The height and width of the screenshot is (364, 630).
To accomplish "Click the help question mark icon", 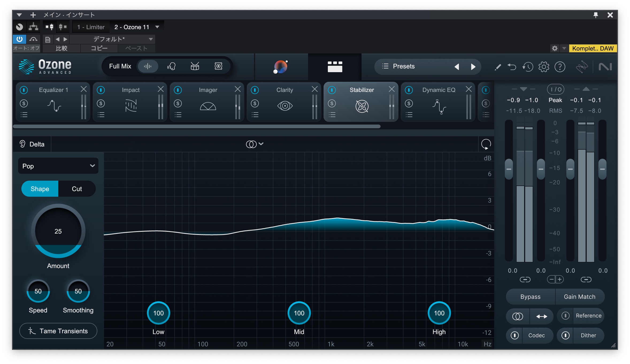I will tap(560, 67).
